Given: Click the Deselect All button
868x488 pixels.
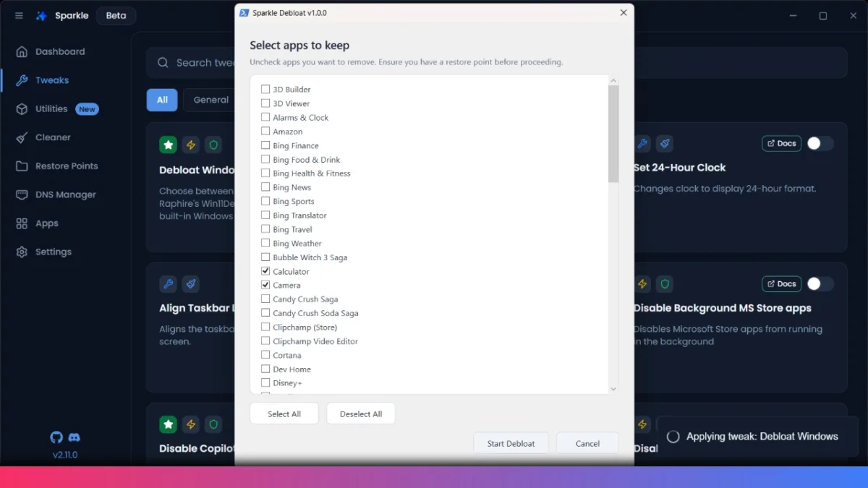Looking at the screenshot, I should tap(361, 414).
